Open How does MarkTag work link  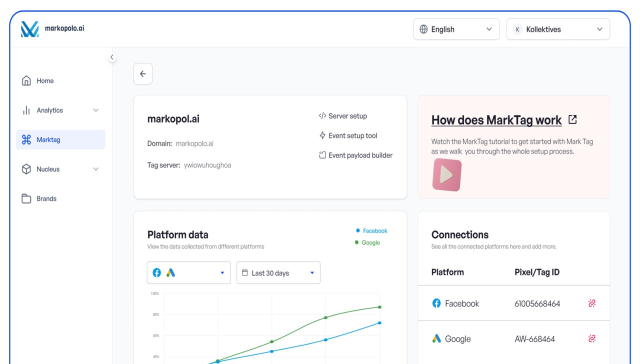[x=496, y=120]
